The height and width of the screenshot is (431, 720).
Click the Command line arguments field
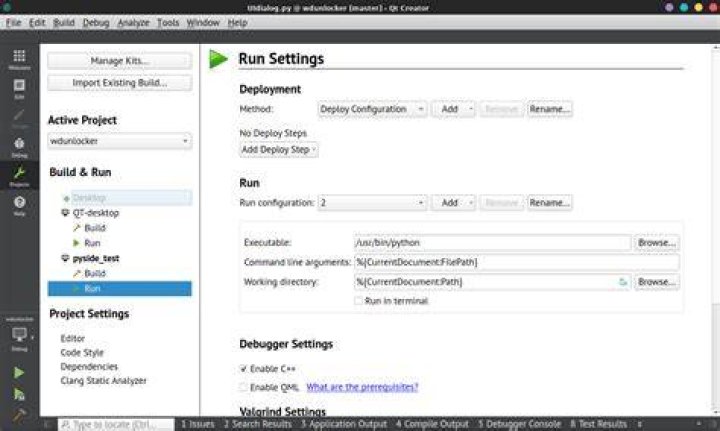(x=516, y=263)
